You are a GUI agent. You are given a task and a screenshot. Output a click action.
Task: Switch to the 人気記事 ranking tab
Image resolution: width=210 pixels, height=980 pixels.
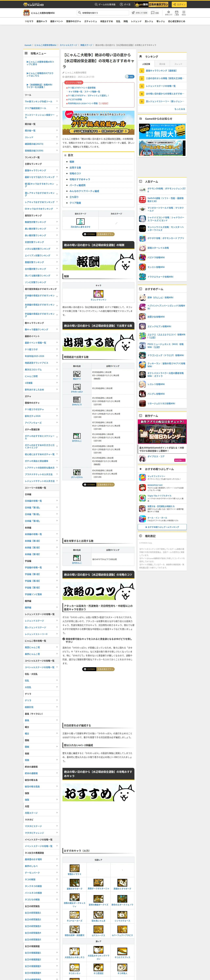point(146,64)
